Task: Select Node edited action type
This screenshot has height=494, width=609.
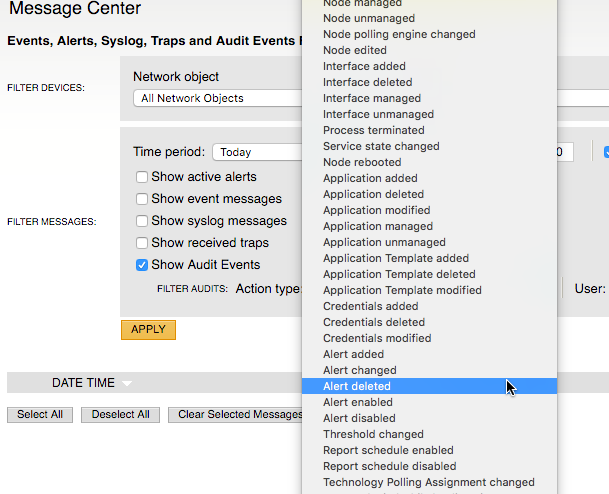Action: click(429, 50)
